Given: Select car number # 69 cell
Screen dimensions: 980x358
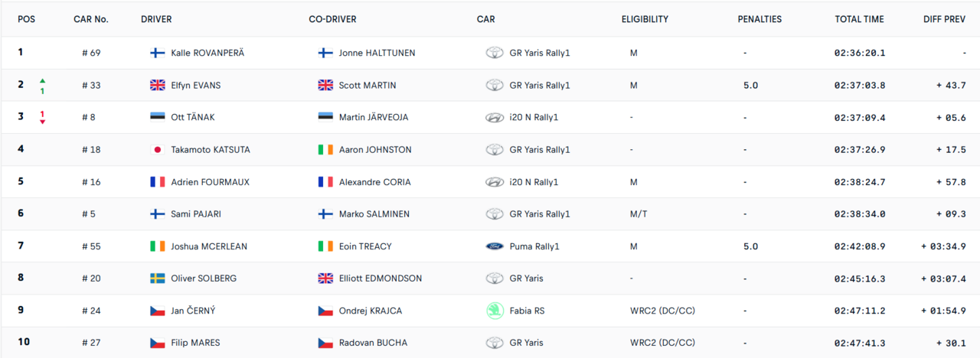Looking at the screenshot, I should coord(92,54).
